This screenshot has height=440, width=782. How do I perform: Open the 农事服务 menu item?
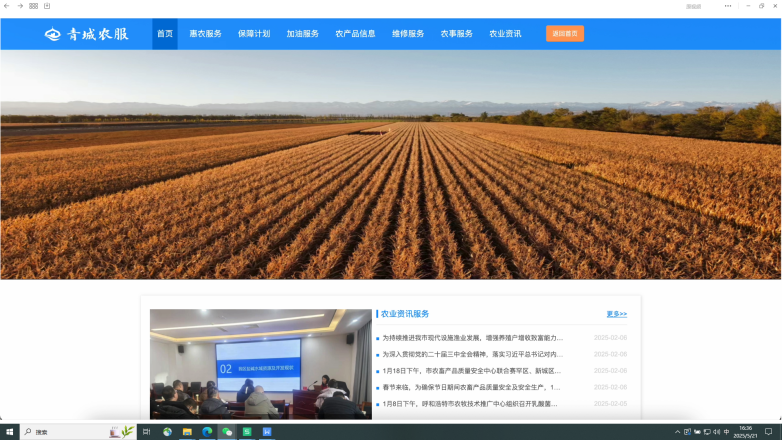[x=456, y=34]
